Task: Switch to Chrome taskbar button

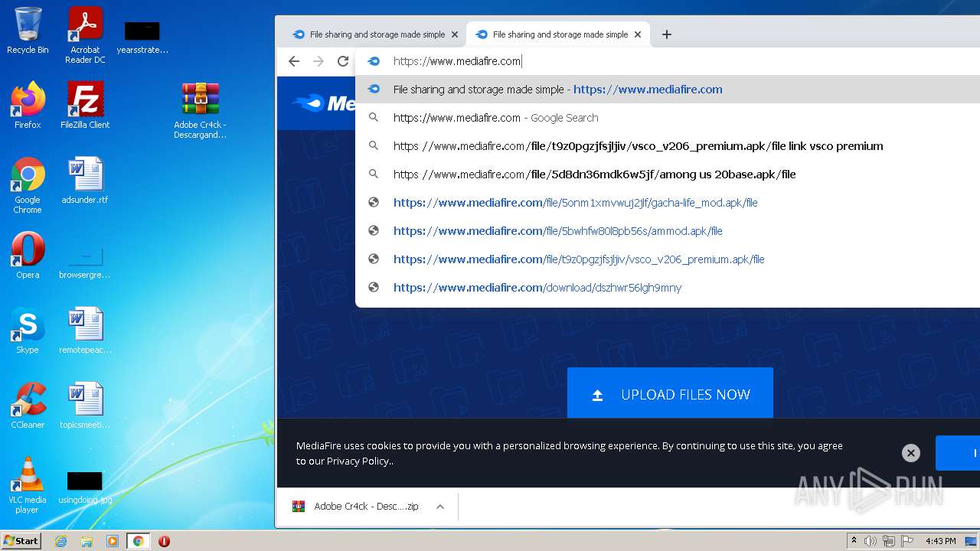Action: [139, 541]
